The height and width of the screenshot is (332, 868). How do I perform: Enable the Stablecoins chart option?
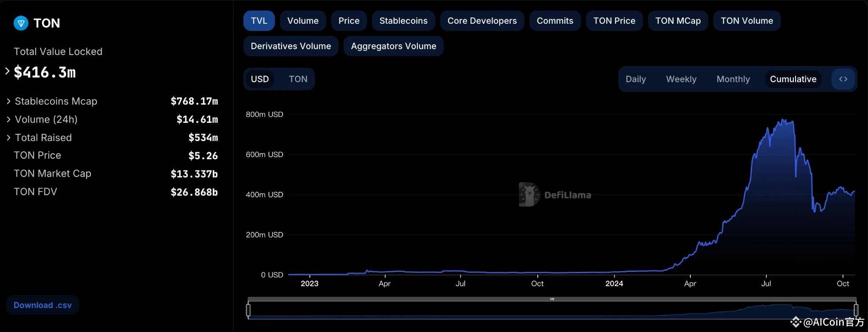click(403, 21)
